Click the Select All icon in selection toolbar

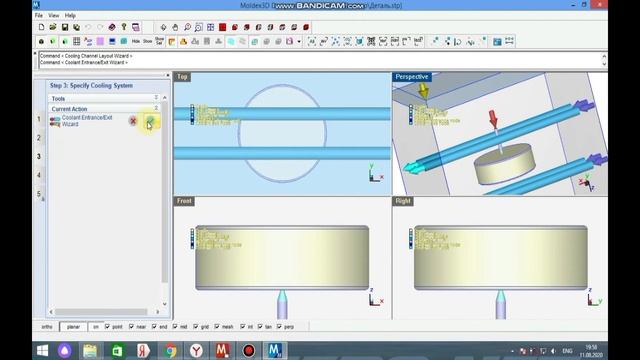pos(311,41)
